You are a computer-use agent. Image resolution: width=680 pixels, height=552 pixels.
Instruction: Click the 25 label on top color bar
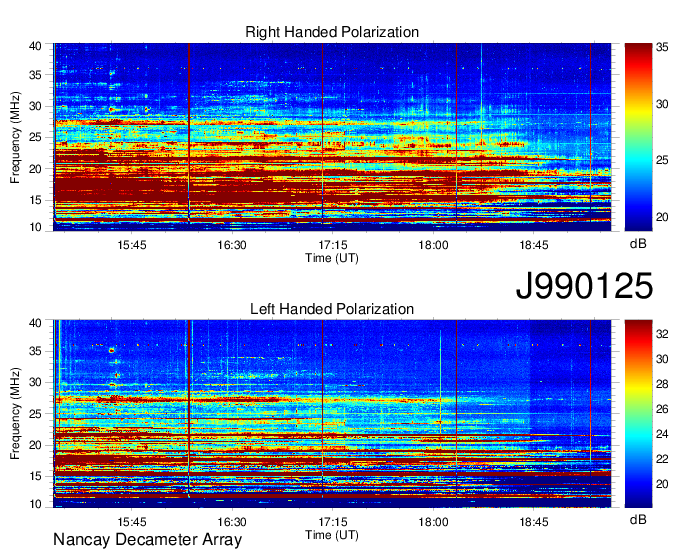(662, 160)
